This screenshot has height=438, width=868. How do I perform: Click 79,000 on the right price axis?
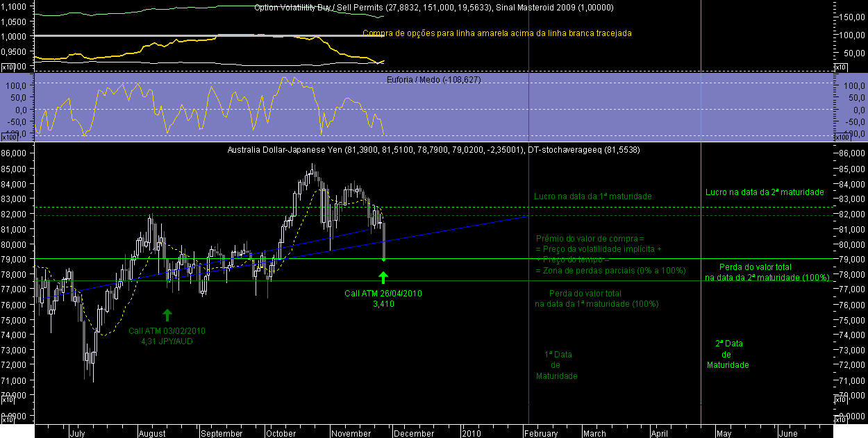[853, 260]
